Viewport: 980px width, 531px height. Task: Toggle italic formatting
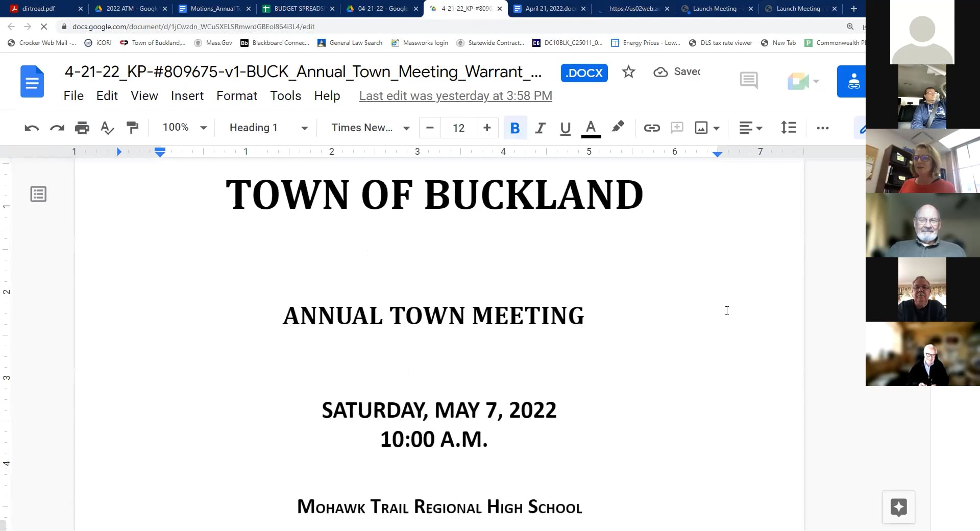coord(540,128)
